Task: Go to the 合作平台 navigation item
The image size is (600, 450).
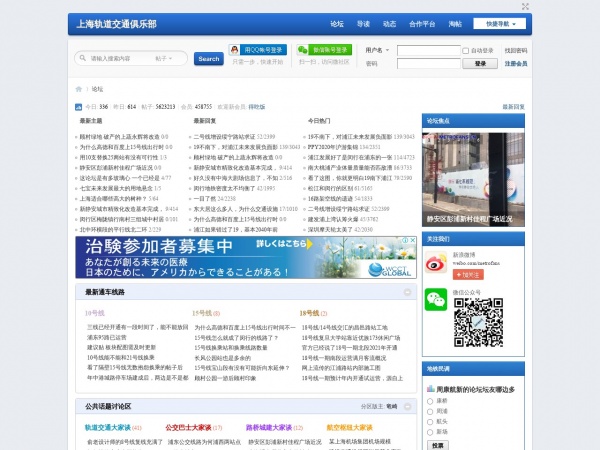Action: click(x=422, y=23)
